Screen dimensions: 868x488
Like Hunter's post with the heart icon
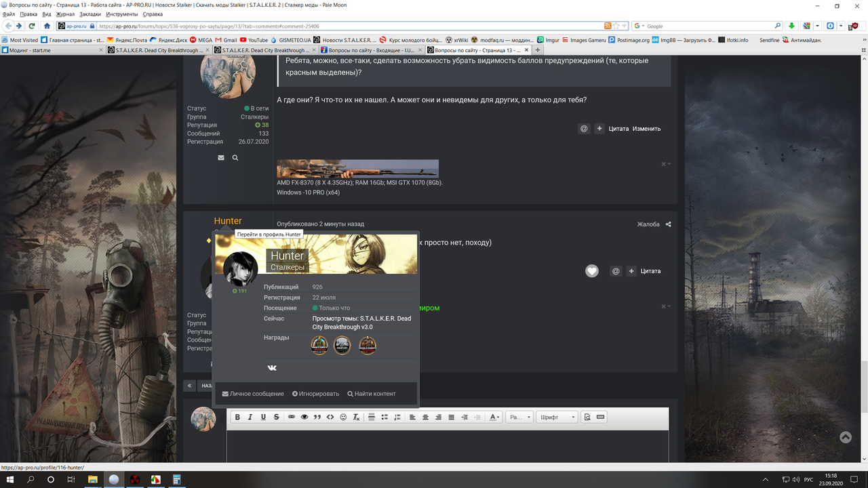coord(592,271)
